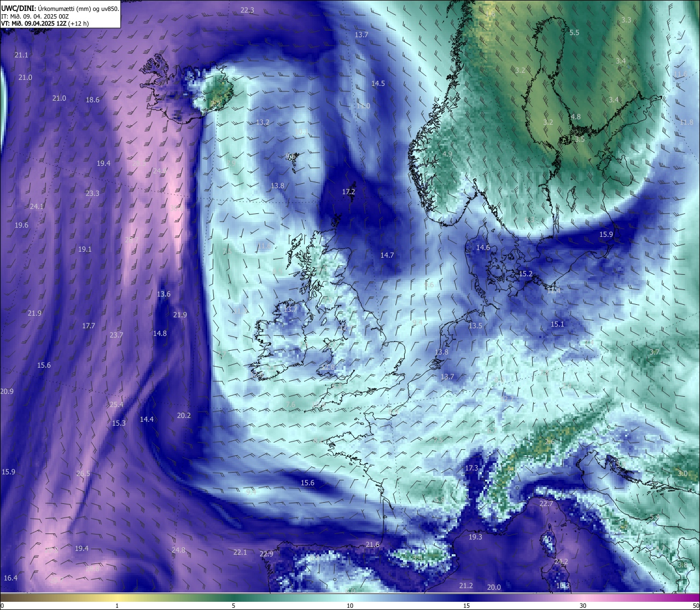Viewport: 700px width, 610px height.
Task: Click the 23.3 value label
Action: 92,194
